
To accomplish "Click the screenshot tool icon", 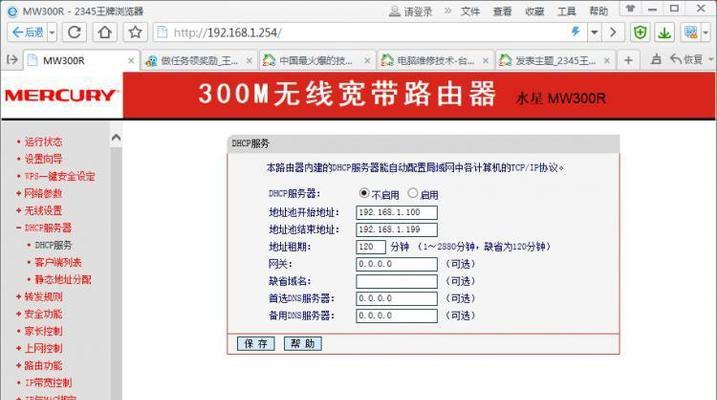I will point(690,32).
